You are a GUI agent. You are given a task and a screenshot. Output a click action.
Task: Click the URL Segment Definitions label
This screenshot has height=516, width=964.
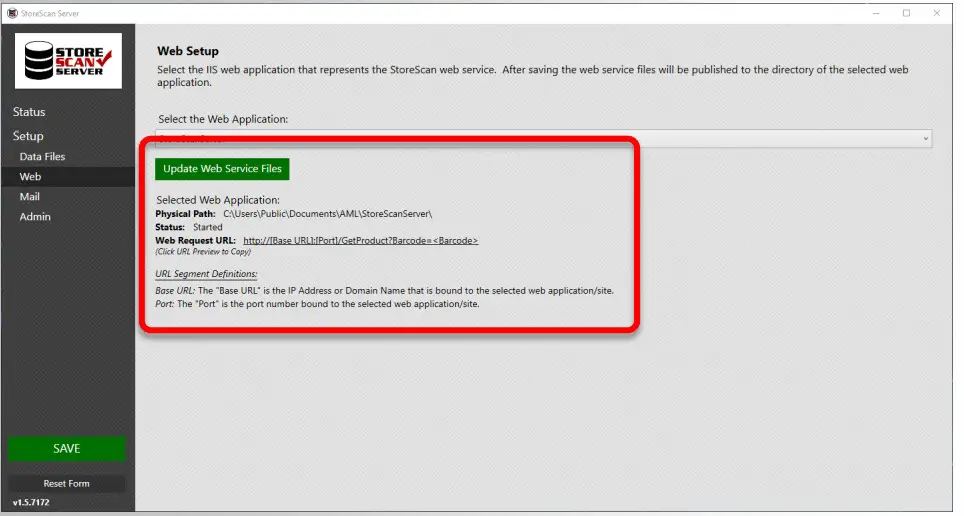coord(206,274)
